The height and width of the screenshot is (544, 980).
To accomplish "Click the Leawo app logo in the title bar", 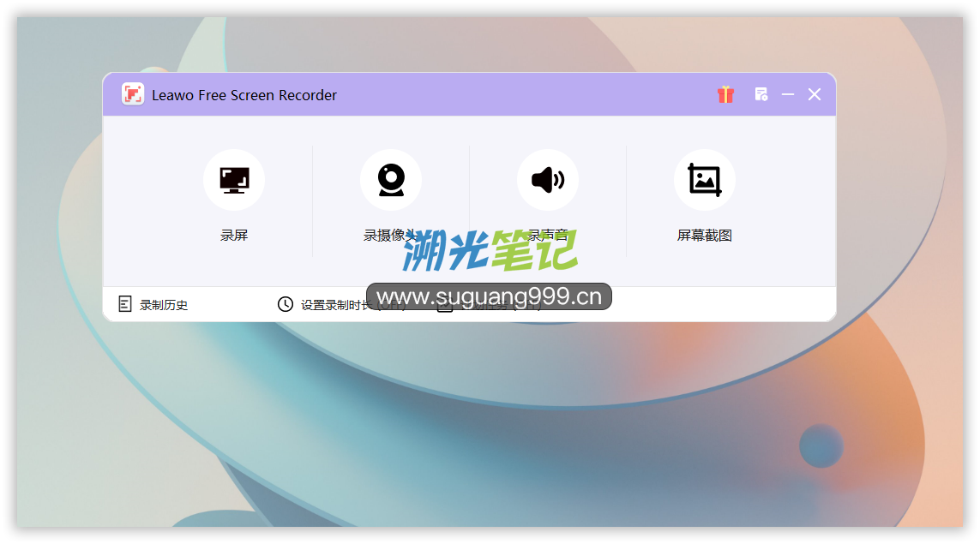I will pyautogui.click(x=133, y=94).
